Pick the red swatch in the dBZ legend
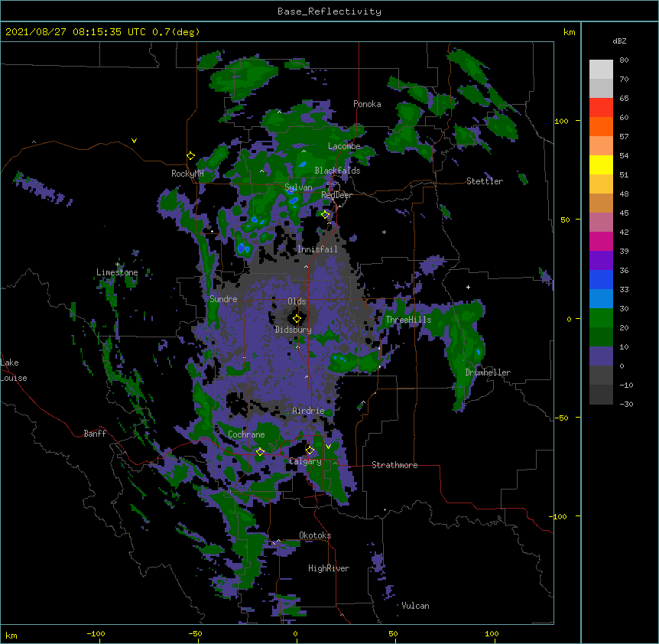Screen dimensions: 659x644 pyautogui.click(x=601, y=107)
